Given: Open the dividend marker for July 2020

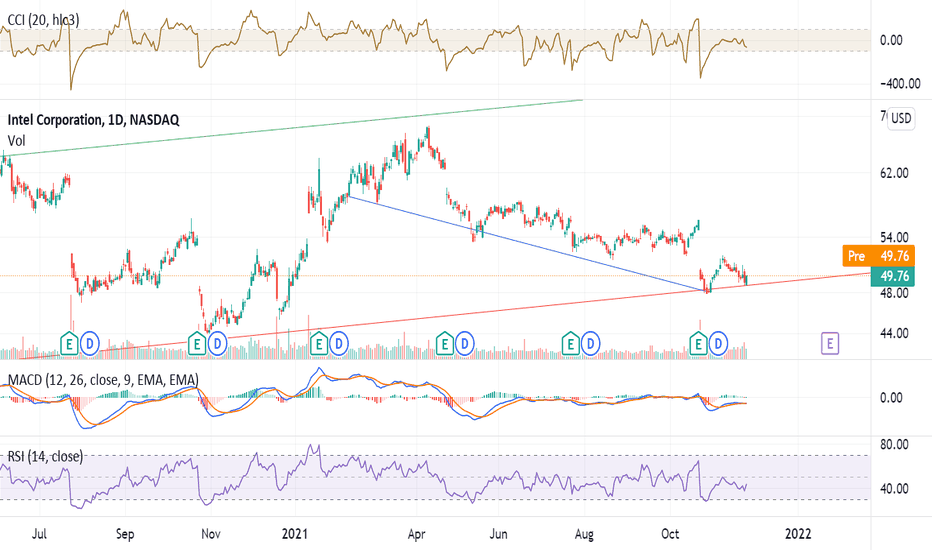Looking at the screenshot, I should tap(90, 343).
